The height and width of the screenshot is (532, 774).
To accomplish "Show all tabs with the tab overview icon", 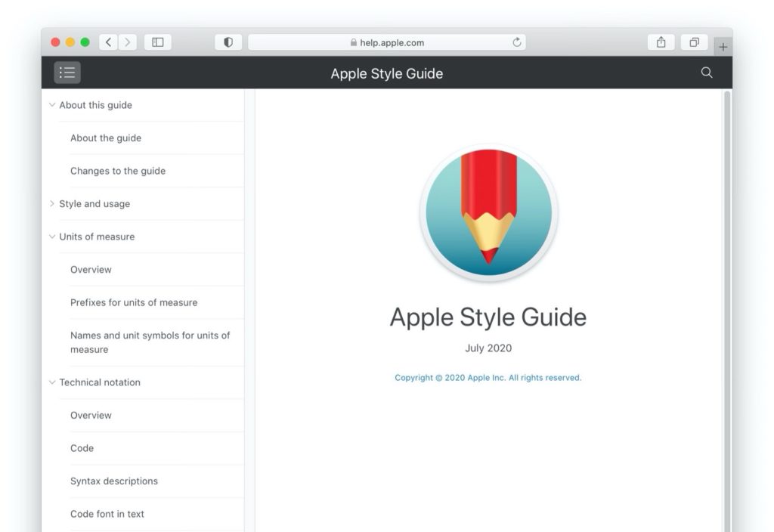I will pyautogui.click(x=694, y=42).
